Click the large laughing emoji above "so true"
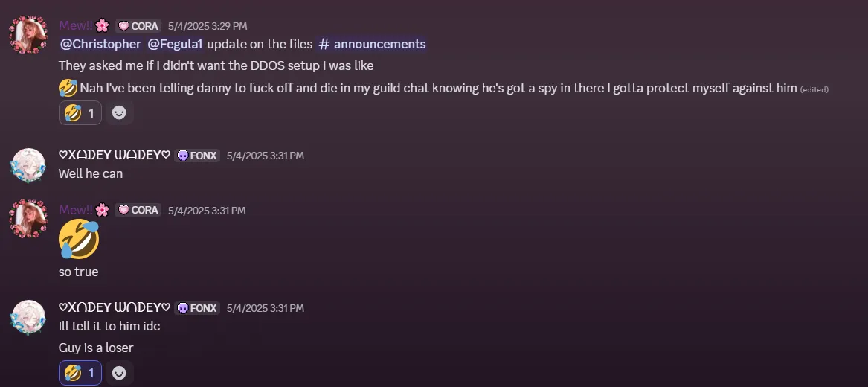 point(79,239)
